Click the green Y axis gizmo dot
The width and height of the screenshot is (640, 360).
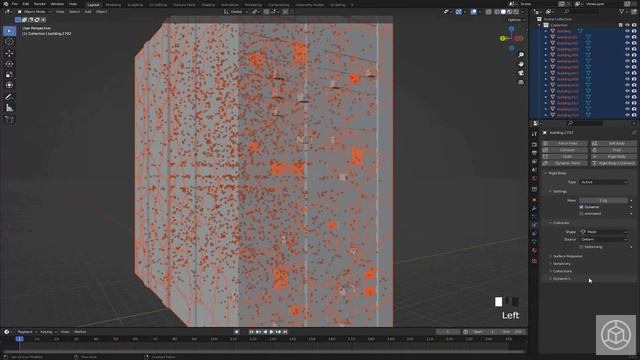tap(502, 38)
